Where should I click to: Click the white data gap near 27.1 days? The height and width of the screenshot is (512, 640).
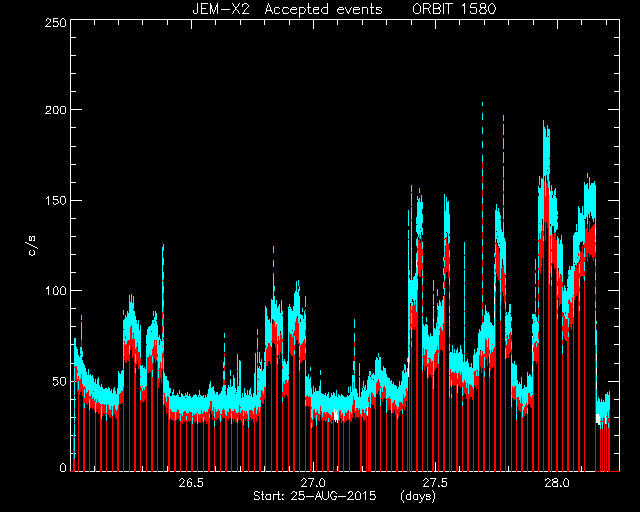pos(336,415)
